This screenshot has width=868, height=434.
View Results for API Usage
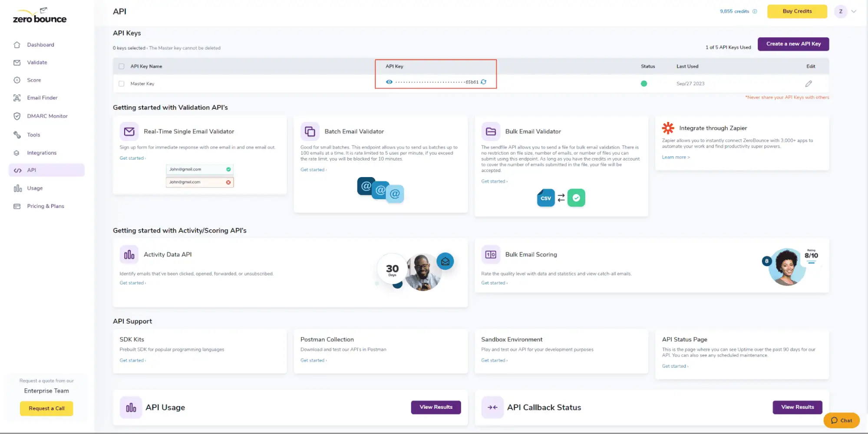(436, 407)
